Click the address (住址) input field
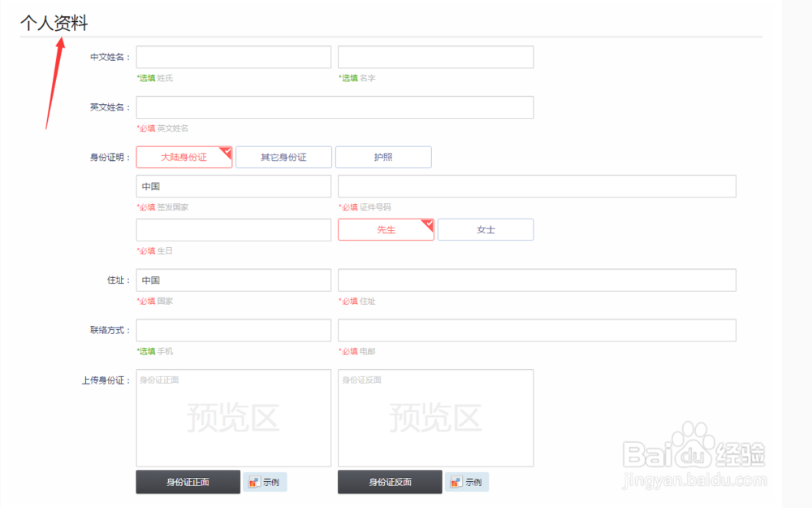The width and height of the screenshot is (812, 508). [537, 280]
